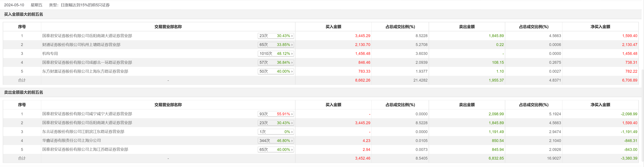Click the arrow next to 57次 36.84%
Image resolution: width=644 pixels, height=167 pixels.
click(292, 62)
